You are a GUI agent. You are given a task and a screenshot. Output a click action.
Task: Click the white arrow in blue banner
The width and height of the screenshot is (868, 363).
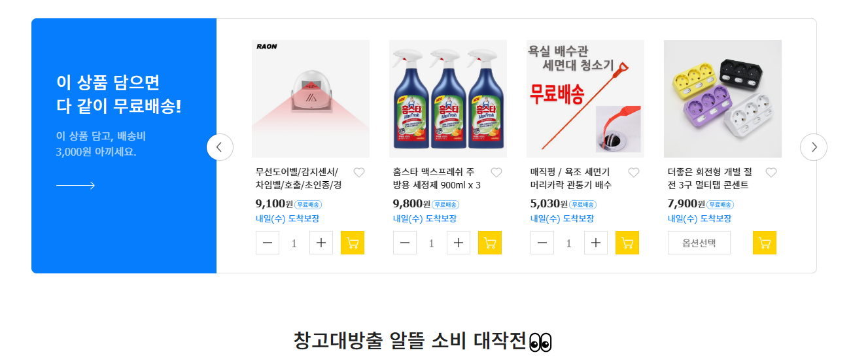[75, 186]
